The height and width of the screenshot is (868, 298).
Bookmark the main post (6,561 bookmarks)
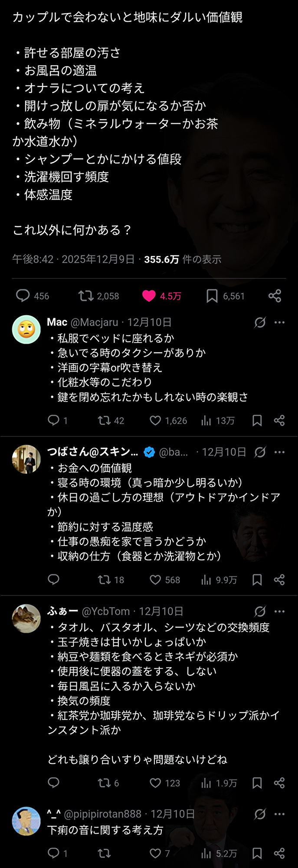212,296
